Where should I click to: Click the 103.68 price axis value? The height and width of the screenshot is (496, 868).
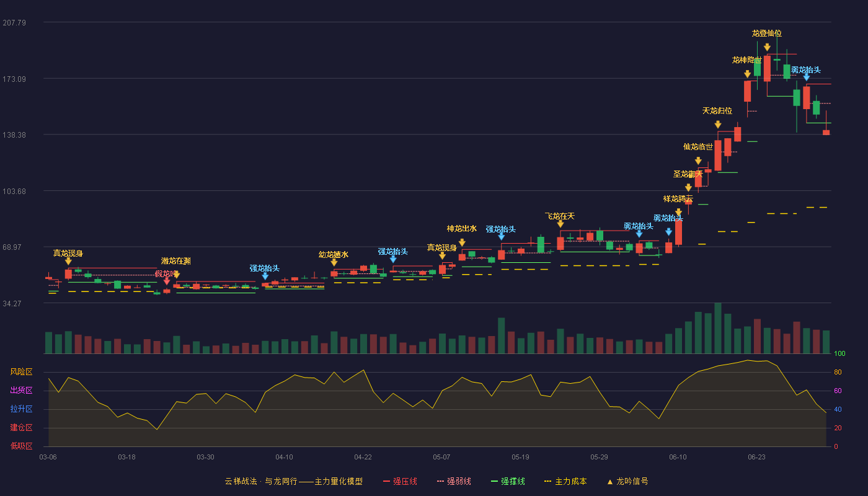[14, 192]
